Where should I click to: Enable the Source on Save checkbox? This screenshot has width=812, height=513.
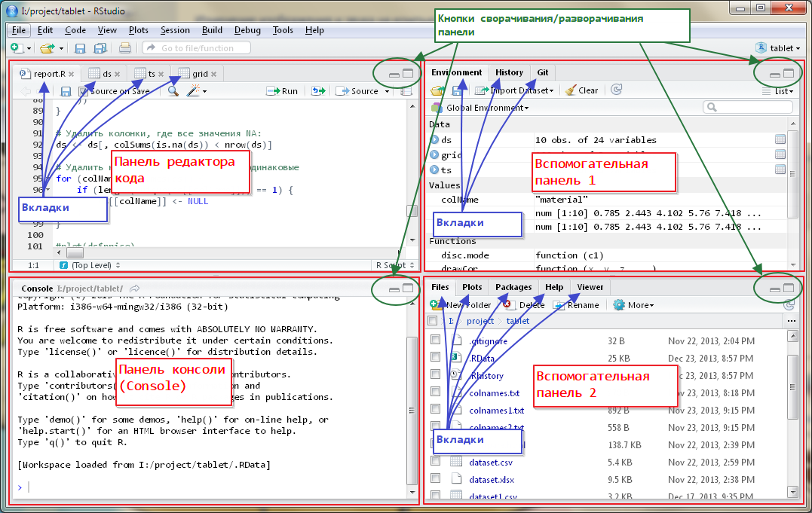[x=84, y=90]
